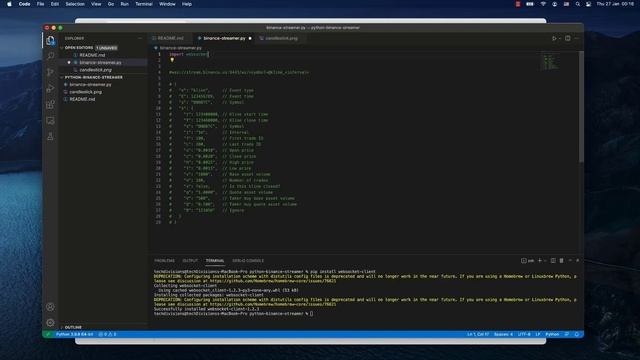The image size is (640, 360).
Task: Click the errors and warnings count
Action: (x=107, y=334)
